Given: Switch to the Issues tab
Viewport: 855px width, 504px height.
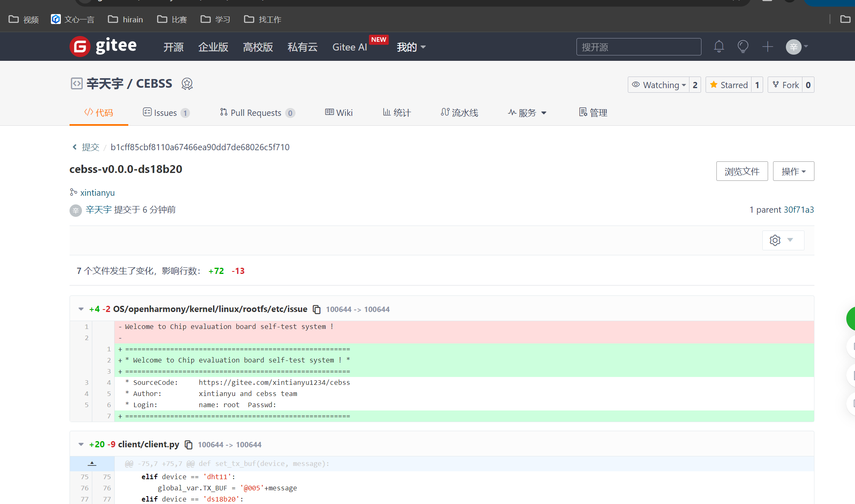Looking at the screenshot, I should point(165,113).
